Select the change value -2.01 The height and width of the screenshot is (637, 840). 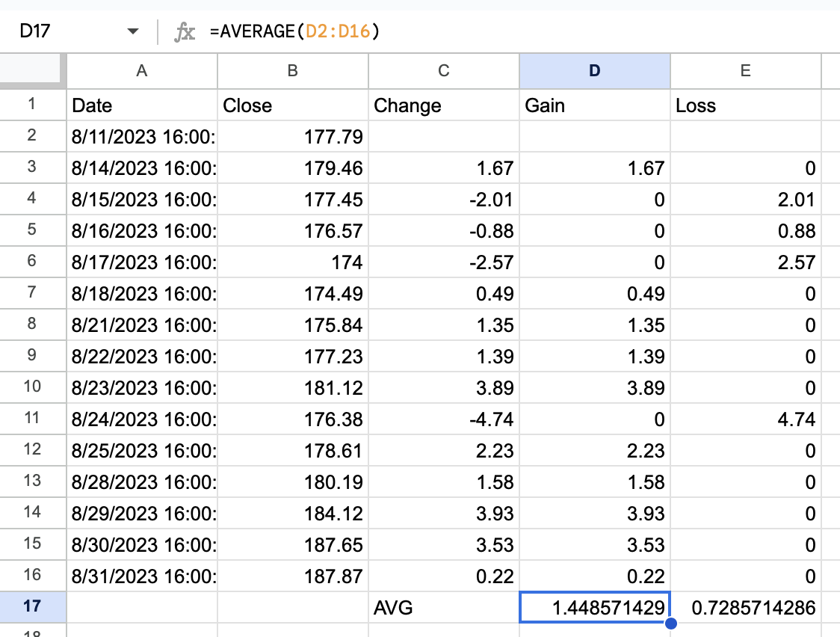pyautogui.click(x=444, y=200)
